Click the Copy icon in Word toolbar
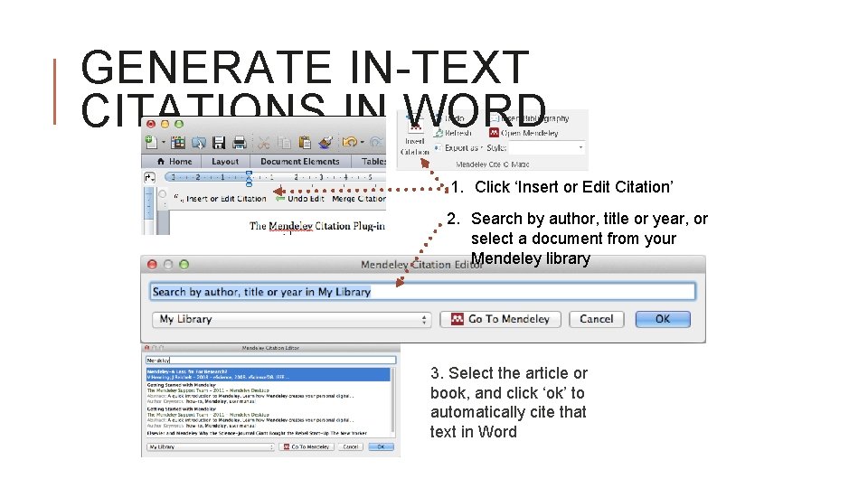Image resolution: width=868 pixels, height=488 pixels. pos(284,143)
